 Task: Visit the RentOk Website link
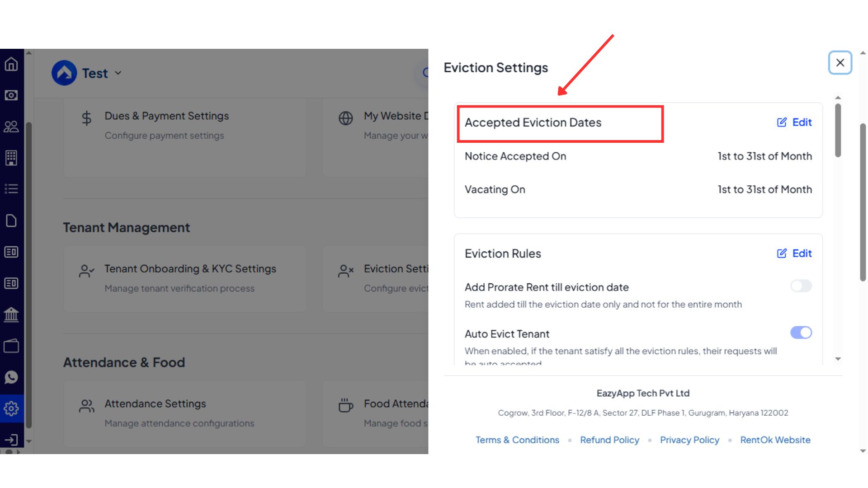click(775, 440)
